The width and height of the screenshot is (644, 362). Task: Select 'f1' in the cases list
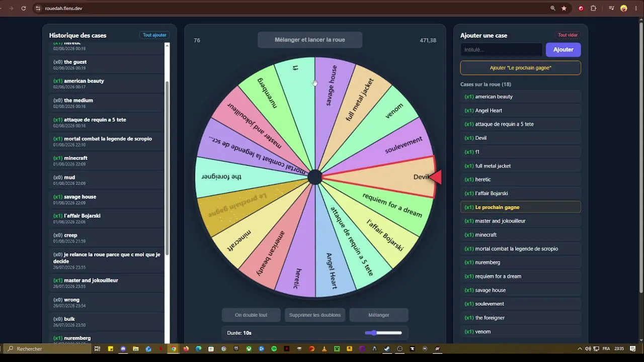521,152
